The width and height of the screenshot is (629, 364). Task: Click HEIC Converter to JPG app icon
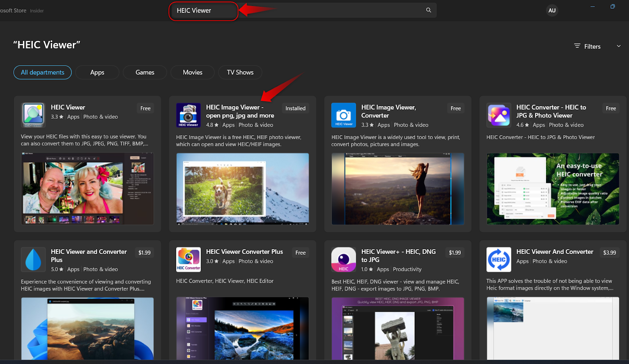coord(498,115)
